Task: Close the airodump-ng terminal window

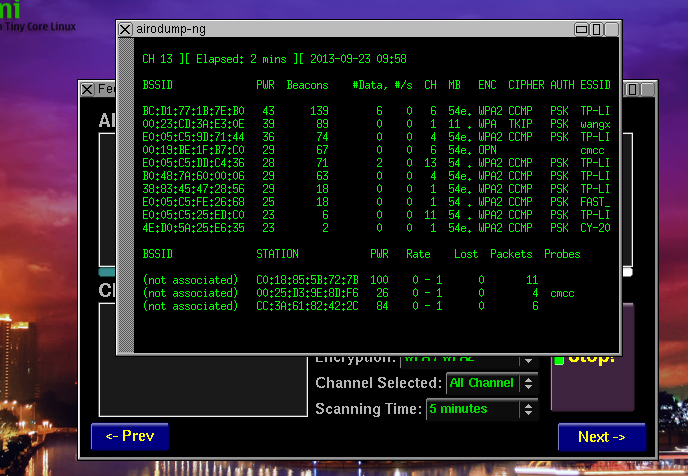Action: pos(125,29)
